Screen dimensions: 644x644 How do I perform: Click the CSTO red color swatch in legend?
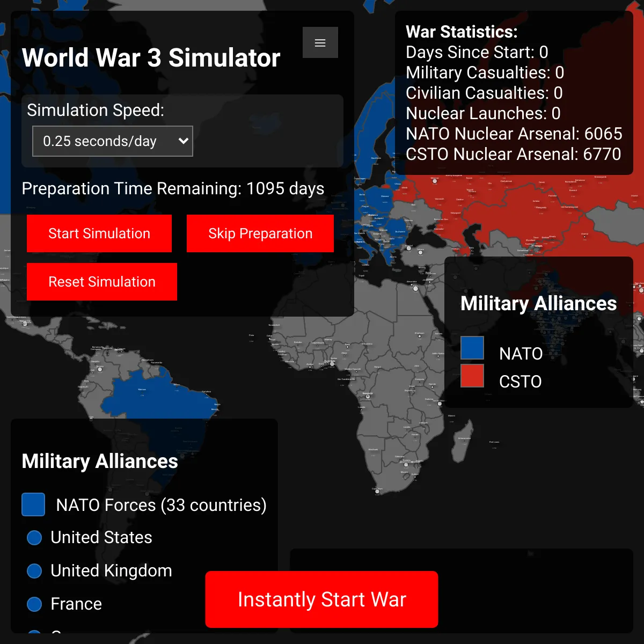(x=472, y=375)
